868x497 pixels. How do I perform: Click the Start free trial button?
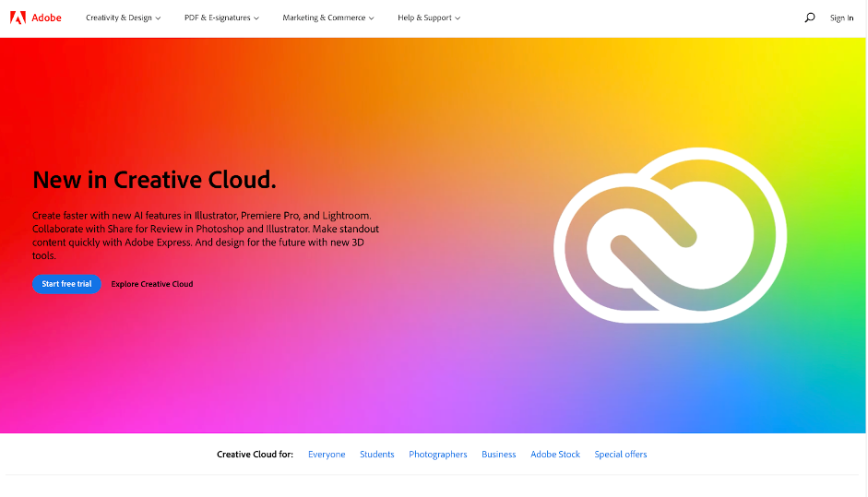coord(66,284)
